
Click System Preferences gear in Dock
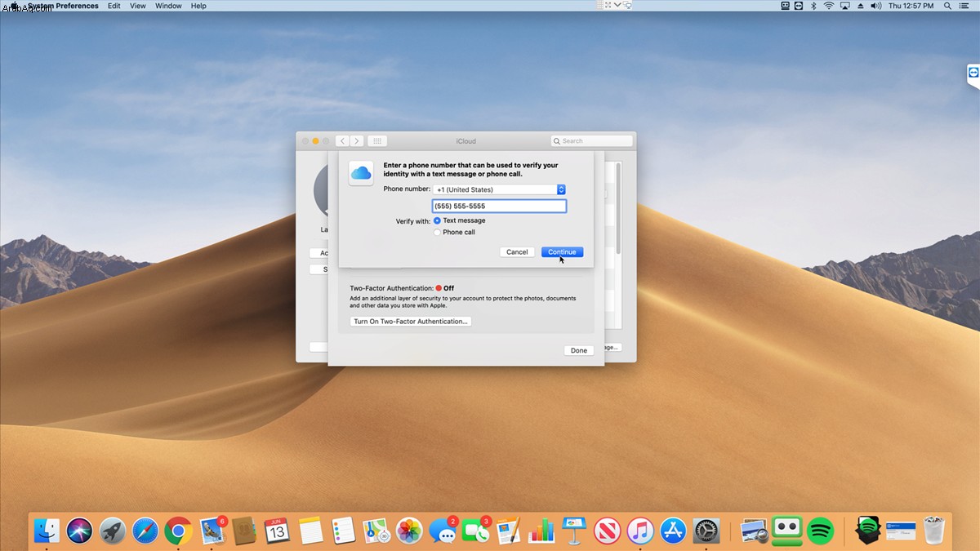click(706, 531)
